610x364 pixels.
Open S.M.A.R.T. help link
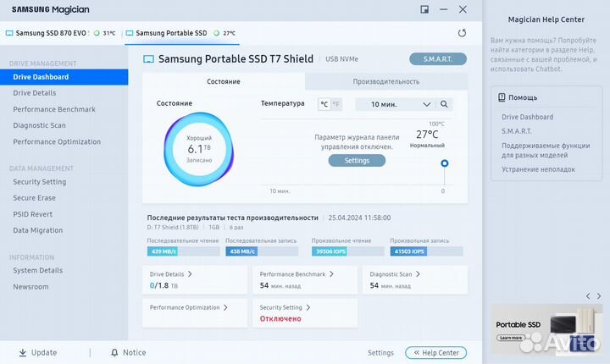(516, 131)
